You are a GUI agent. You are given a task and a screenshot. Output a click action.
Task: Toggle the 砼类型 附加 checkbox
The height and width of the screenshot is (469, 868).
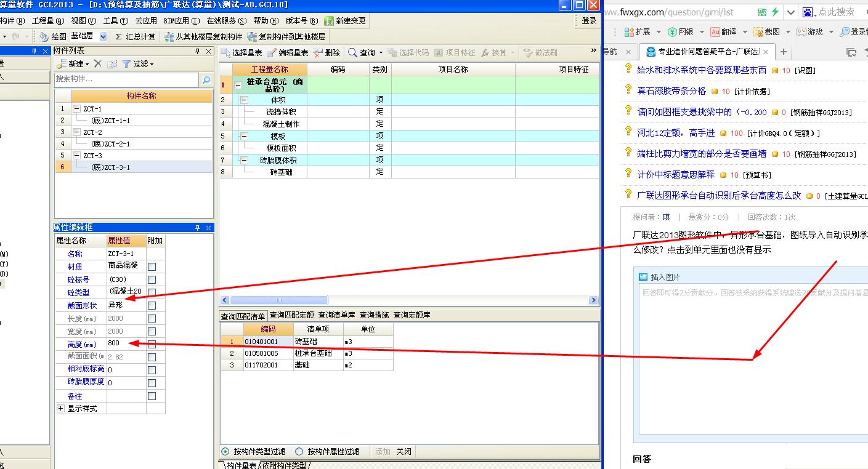point(152,292)
